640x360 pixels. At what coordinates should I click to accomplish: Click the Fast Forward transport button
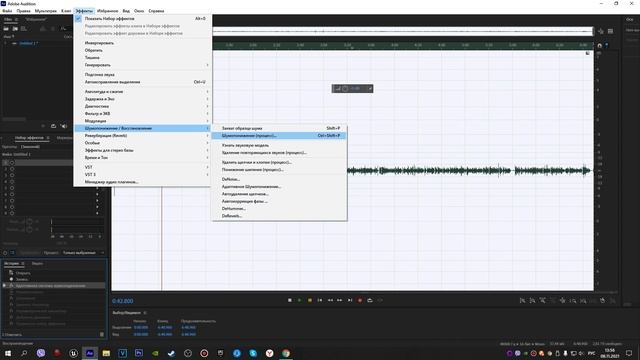pyautogui.click(x=340, y=300)
